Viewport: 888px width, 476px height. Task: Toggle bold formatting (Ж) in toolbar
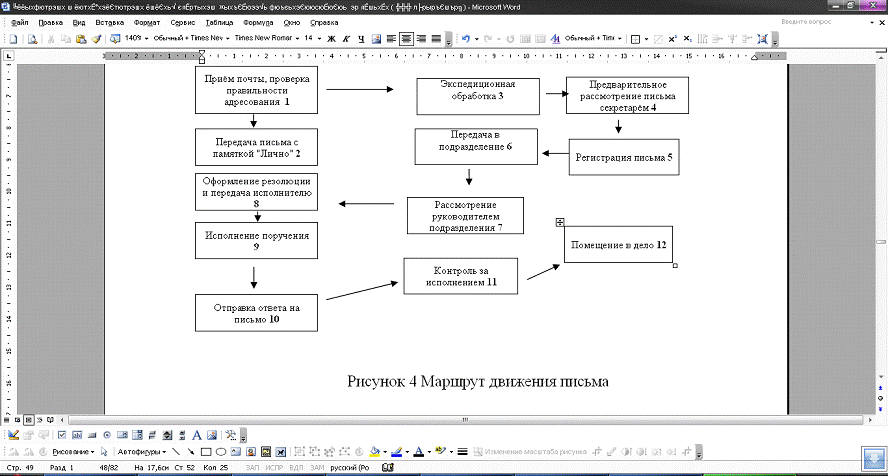[x=329, y=39]
